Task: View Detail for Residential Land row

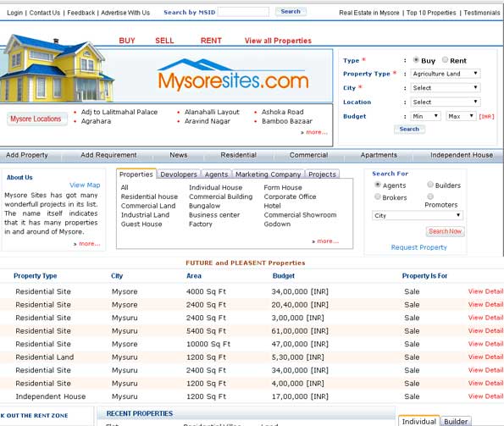Action: coord(485,357)
